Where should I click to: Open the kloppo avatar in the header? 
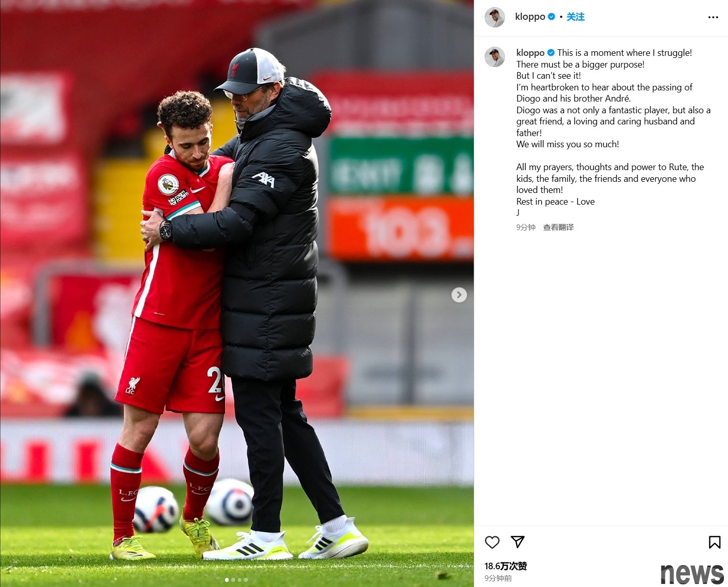[494, 17]
